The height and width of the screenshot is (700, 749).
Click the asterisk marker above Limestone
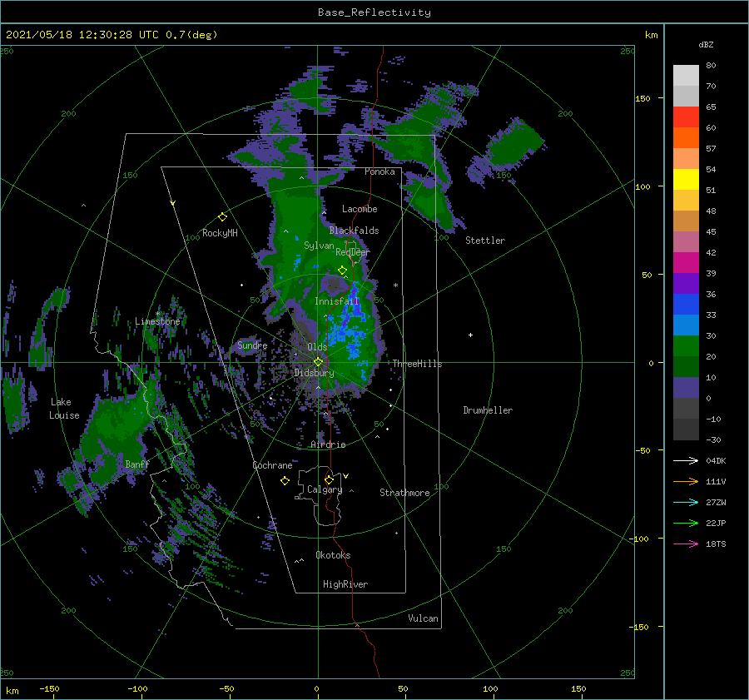tap(157, 314)
